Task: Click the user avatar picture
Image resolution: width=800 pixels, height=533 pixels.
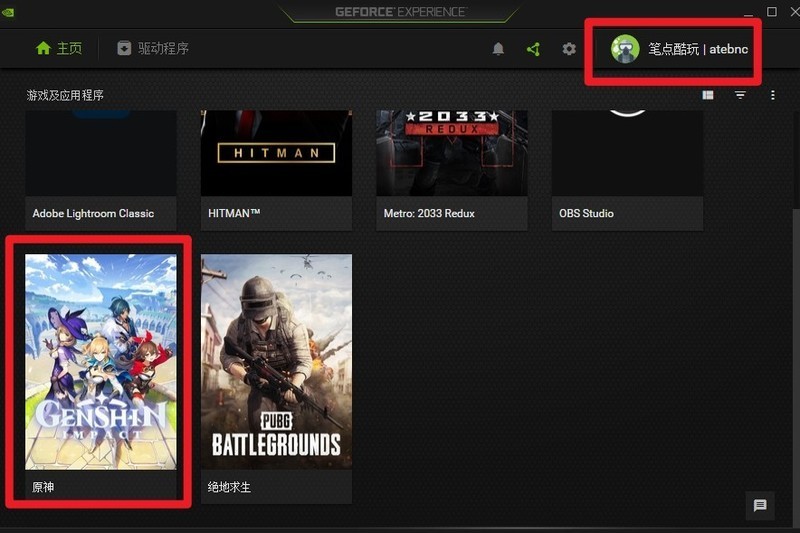Action: pyautogui.click(x=625, y=49)
